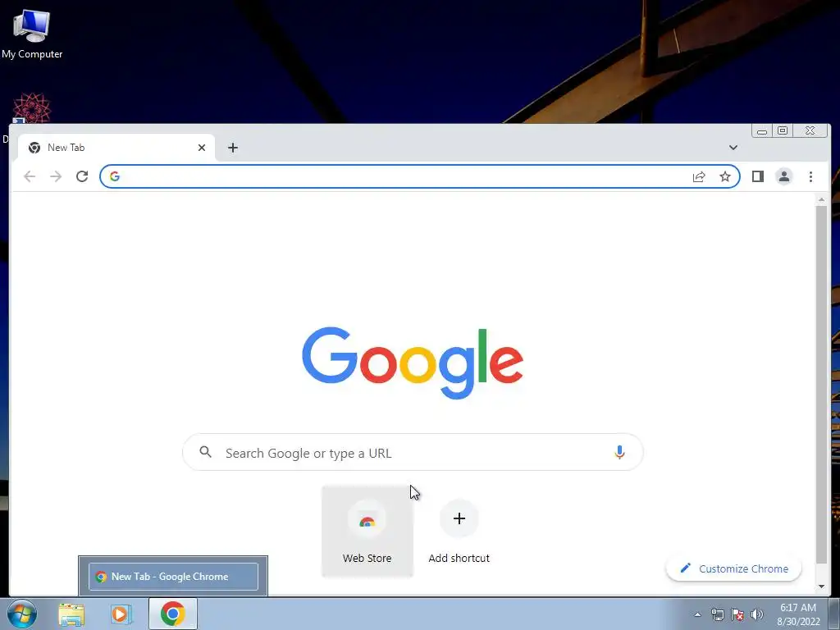Launch Windows Media Player from taskbar
Screen dimensions: 840x630
tap(121, 614)
